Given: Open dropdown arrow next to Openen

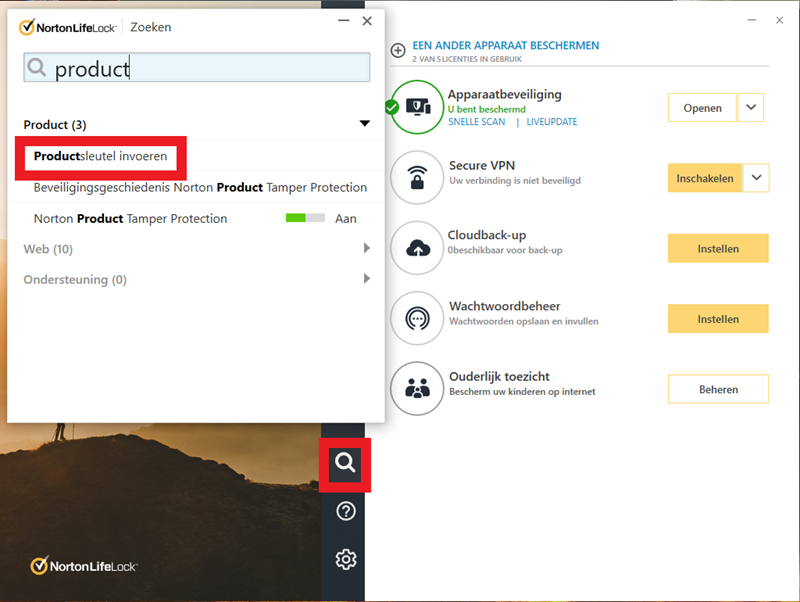Looking at the screenshot, I should [x=751, y=107].
